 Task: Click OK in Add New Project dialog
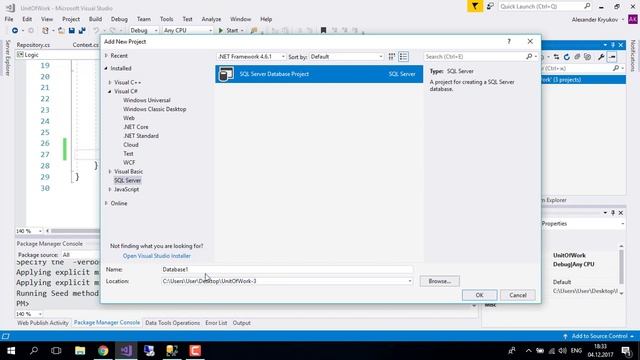coord(480,295)
